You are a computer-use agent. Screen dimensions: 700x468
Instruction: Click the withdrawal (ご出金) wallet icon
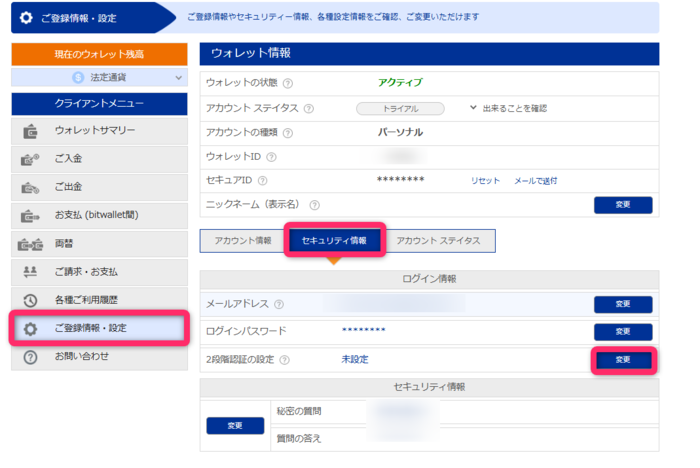click(x=30, y=188)
